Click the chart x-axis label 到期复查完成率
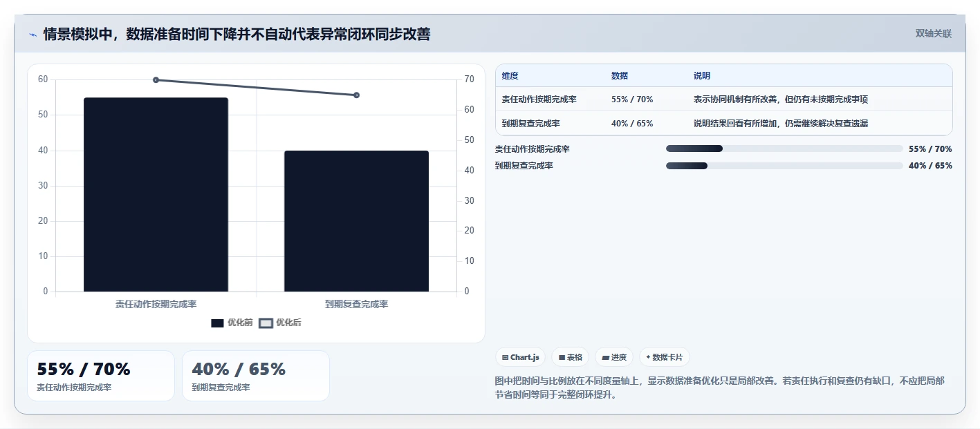The height and width of the screenshot is (429, 980). (356, 304)
